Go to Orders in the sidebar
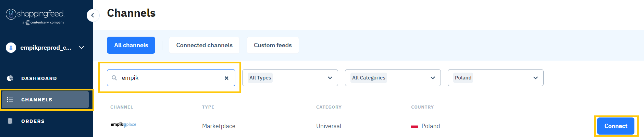The image size is (644, 137). pos(33,121)
